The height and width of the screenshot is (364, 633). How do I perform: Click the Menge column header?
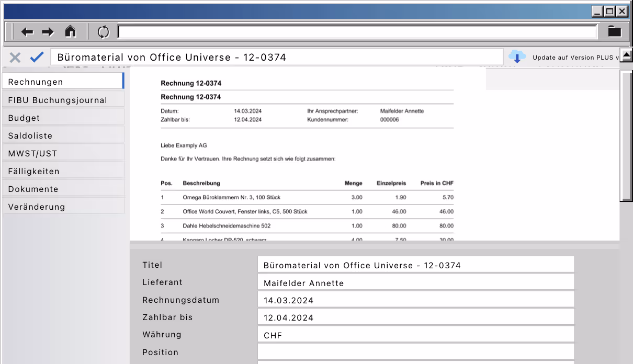354,183
